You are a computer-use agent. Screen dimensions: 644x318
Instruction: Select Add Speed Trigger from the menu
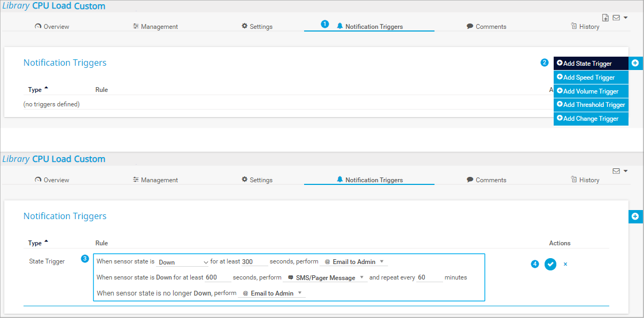point(591,77)
